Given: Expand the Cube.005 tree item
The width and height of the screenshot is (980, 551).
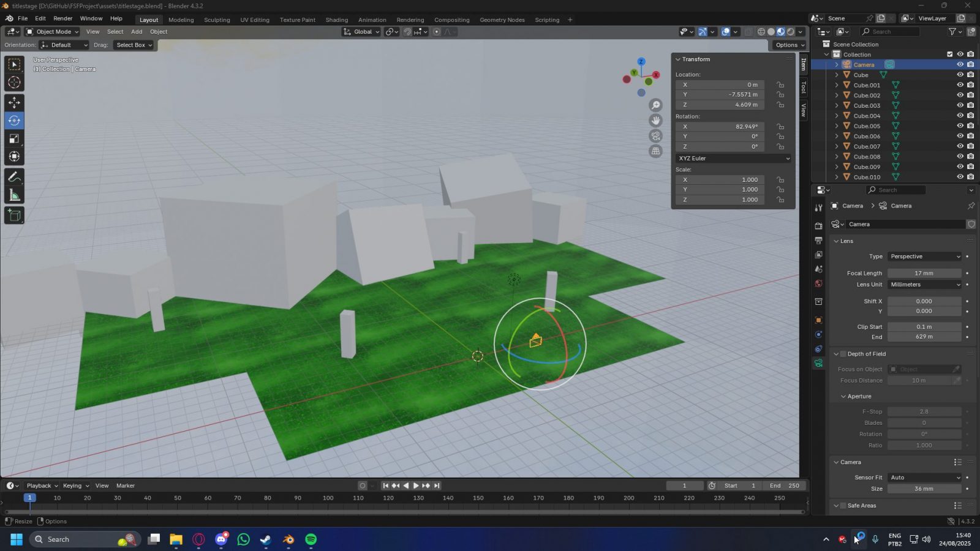Looking at the screenshot, I should click(837, 126).
